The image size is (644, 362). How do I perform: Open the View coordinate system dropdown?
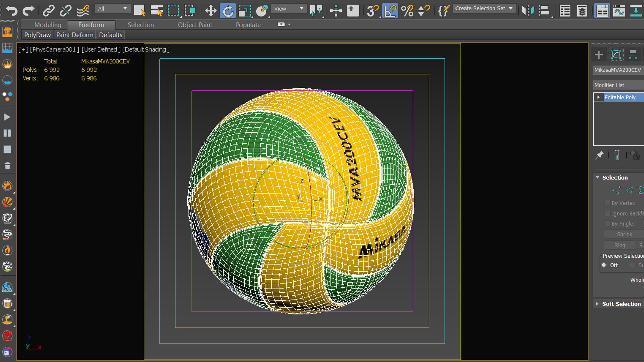pos(288,9)
